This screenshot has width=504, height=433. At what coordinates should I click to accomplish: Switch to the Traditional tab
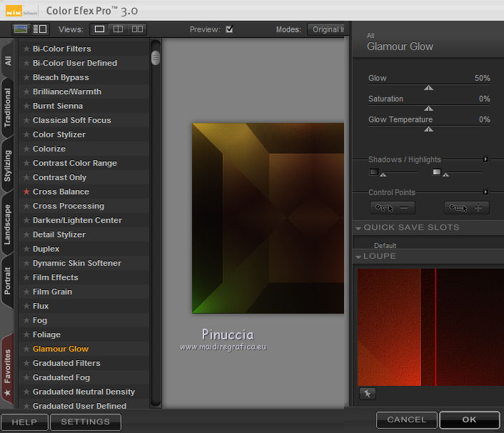[x=8, y=108]
